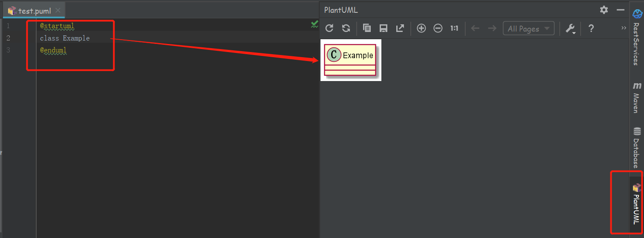Go to previous page arrow
This screenshot has width=644, height=238.
pyautogui.click(x=475, y=29)
